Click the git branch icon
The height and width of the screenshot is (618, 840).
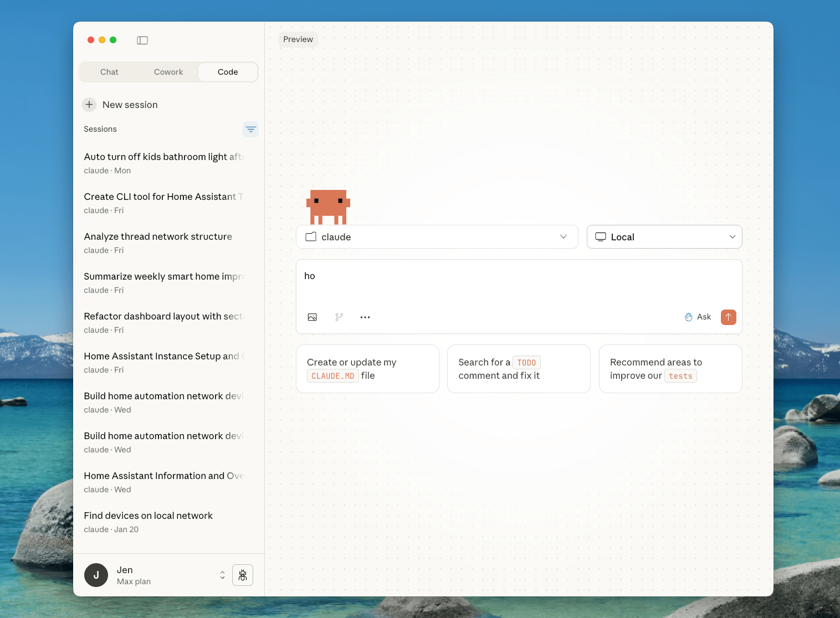click(339, 317)
